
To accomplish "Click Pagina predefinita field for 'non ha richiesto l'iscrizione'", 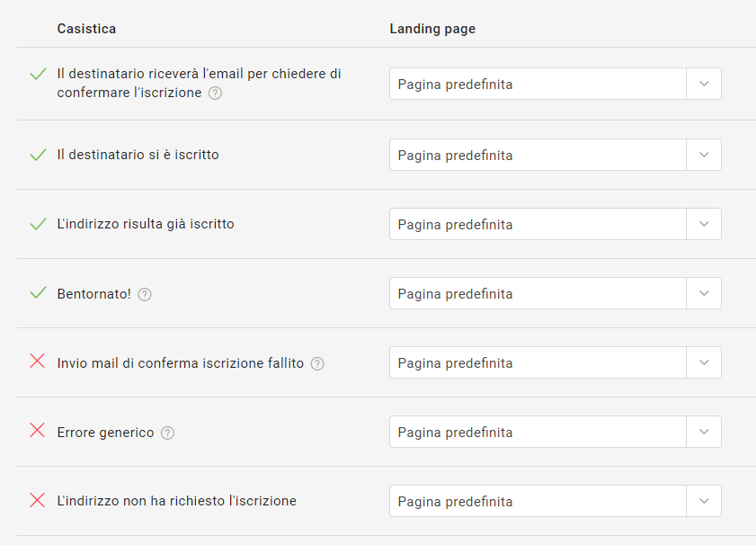I will (538, 501).
